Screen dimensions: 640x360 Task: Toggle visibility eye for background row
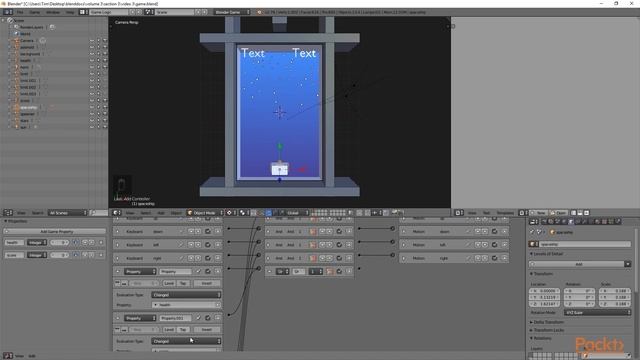92,54
